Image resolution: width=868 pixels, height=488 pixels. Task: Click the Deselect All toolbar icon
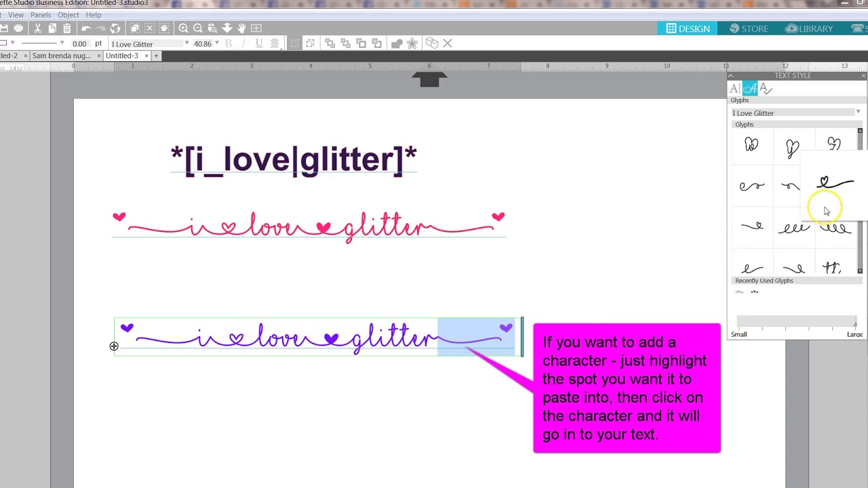[149, 28]
